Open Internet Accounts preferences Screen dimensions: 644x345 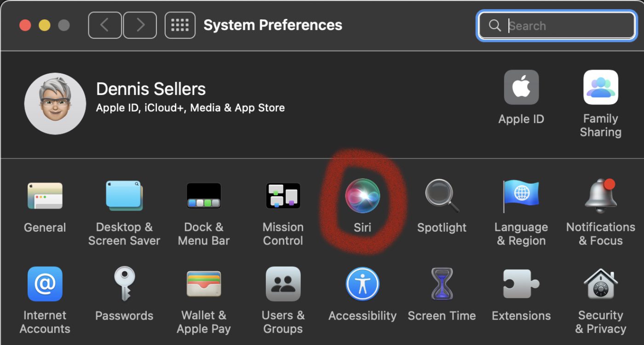point(45,284)
